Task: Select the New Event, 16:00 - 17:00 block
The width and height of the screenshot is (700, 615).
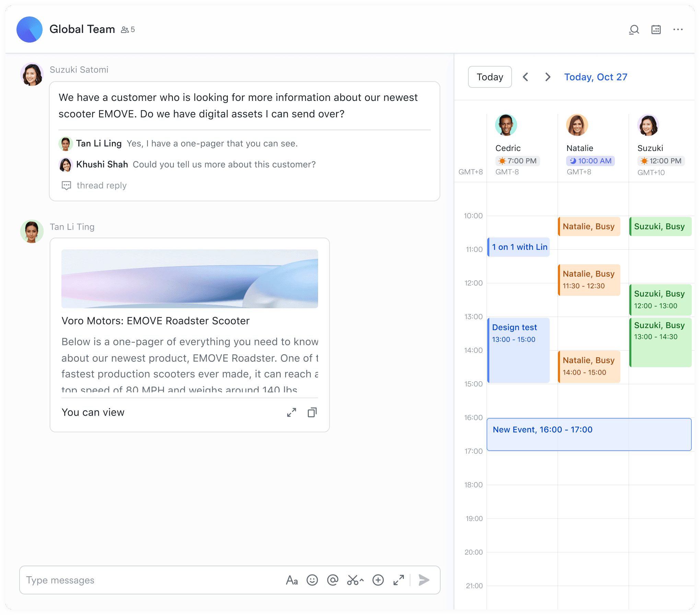Action: pos(588,434)
